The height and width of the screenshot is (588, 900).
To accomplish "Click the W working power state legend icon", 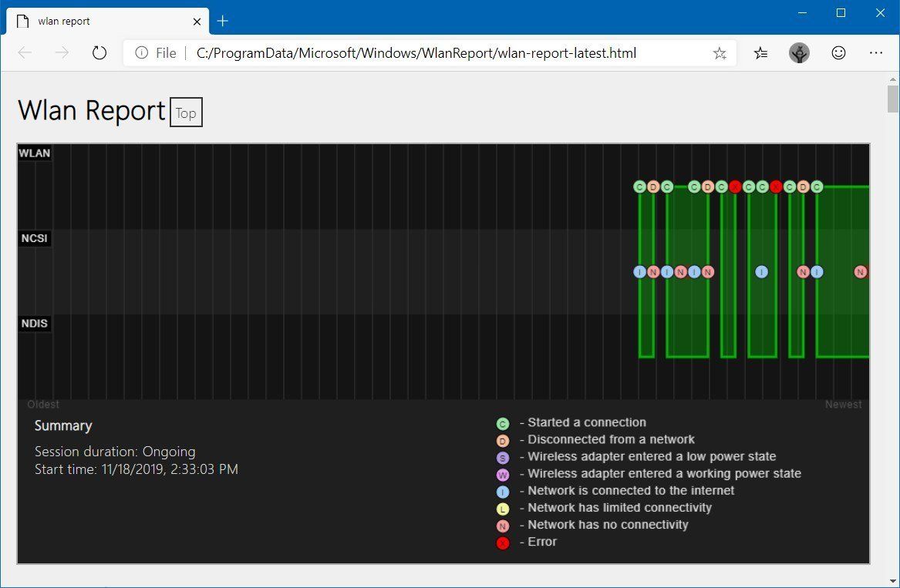I will tap(503, 474).
